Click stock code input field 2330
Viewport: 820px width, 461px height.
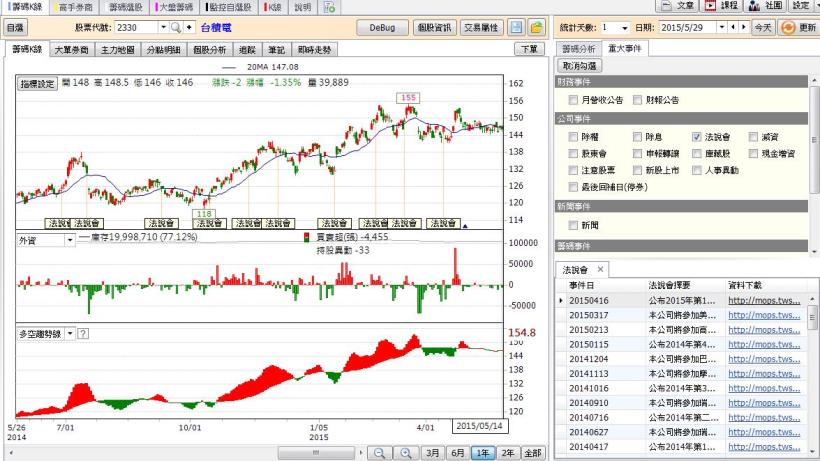[x=136, y=27]
